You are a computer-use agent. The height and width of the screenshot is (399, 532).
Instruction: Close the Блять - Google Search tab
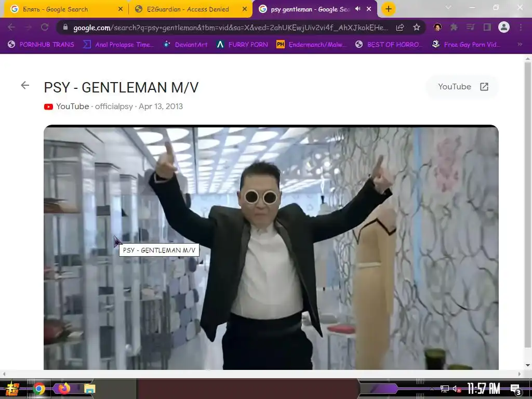click(x=121, y=9)
